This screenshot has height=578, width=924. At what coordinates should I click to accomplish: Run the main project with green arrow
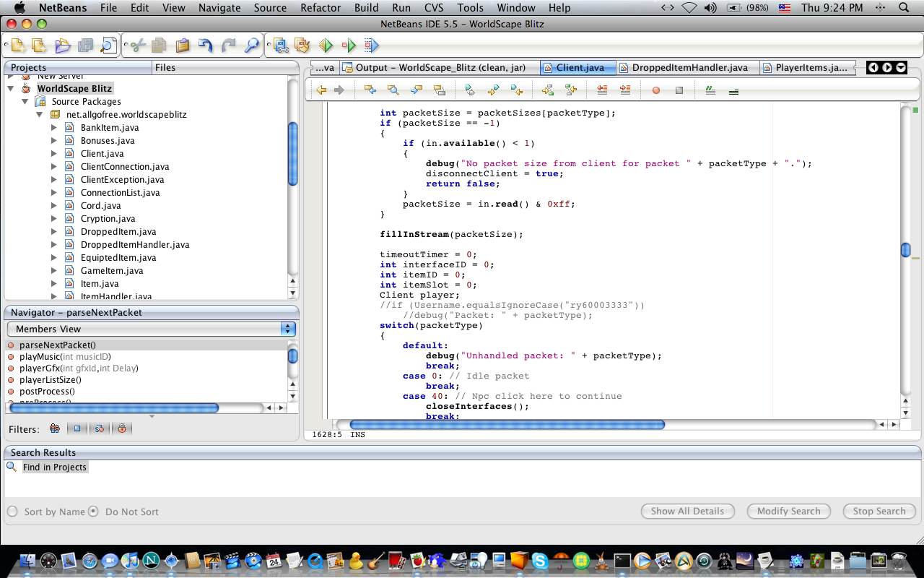(x=326, y=46)
